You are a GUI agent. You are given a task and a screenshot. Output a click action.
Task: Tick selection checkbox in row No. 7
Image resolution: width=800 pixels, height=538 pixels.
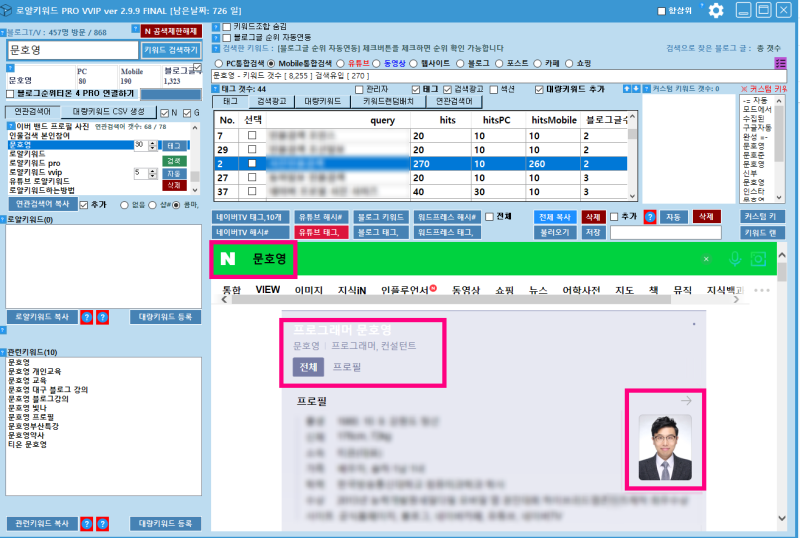252,135
